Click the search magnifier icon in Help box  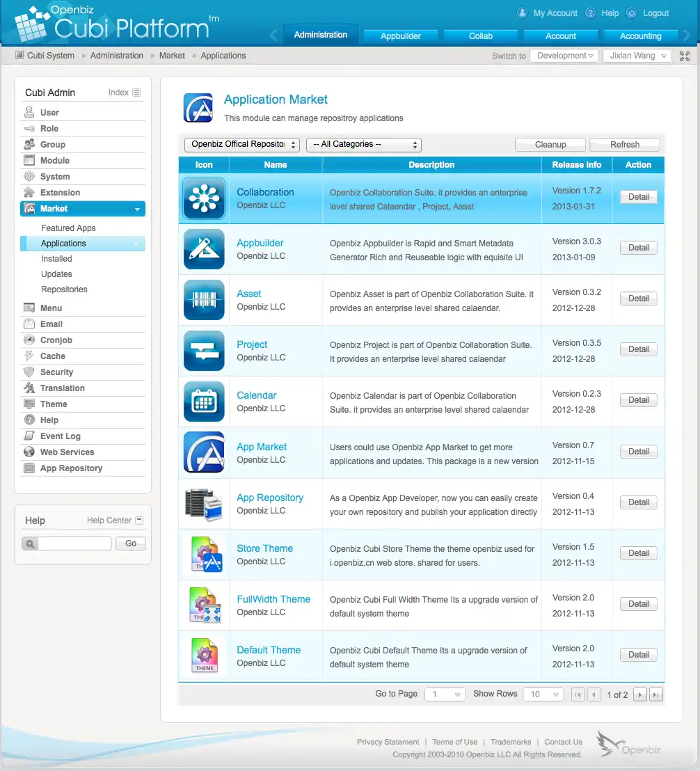(x=30, y=543)
